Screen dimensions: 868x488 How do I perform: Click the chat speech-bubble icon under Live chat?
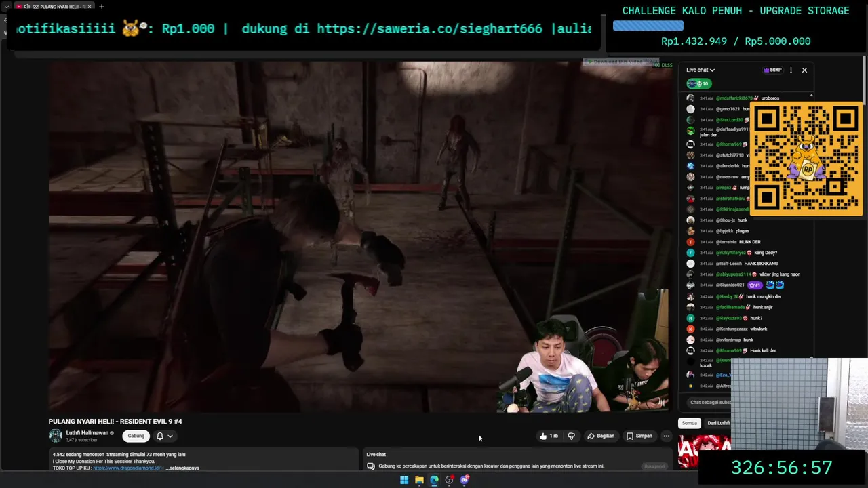click(370, 466)
